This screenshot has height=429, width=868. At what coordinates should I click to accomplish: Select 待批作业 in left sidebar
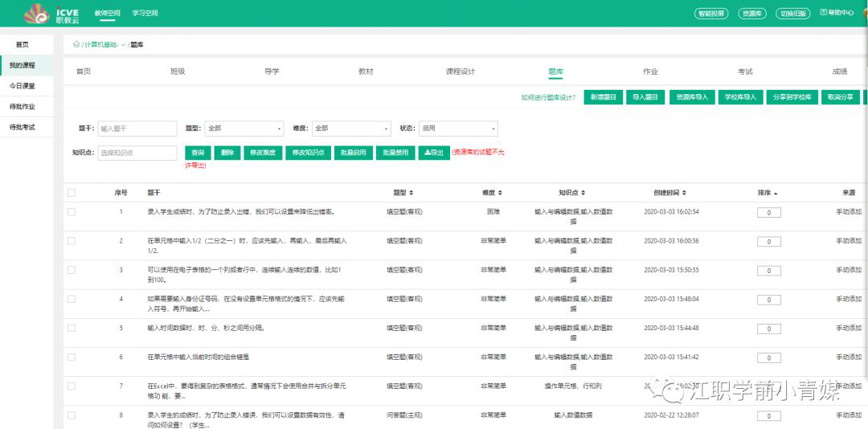(x=27, y=107)
